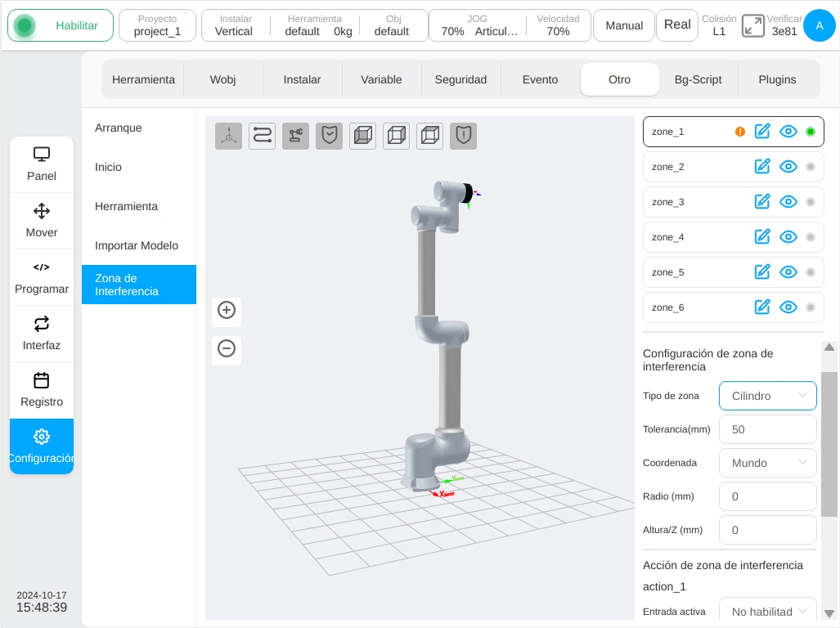Toggle the Habilitar enable switch
840x628 pixels.
click(x=61, y=25)
